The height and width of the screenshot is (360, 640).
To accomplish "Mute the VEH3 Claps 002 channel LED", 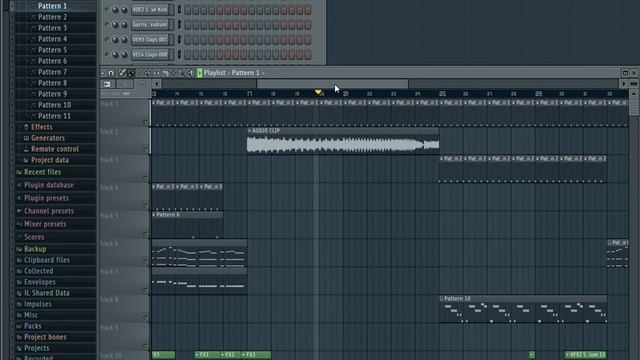I will click(x=107, y=40).
